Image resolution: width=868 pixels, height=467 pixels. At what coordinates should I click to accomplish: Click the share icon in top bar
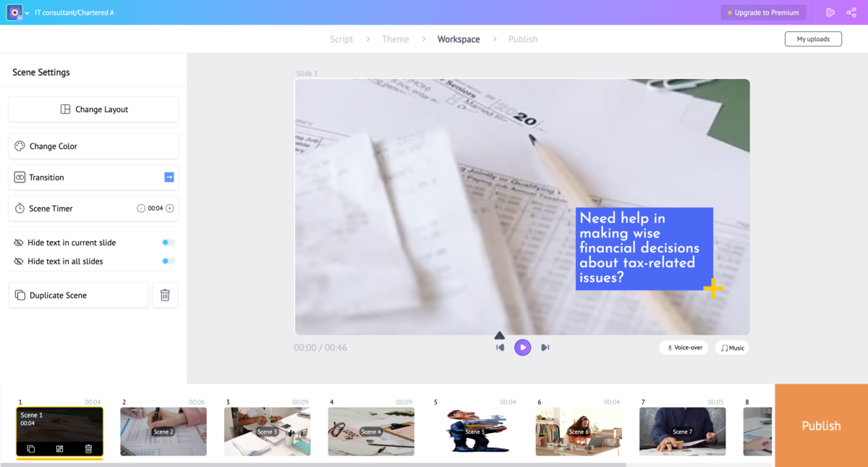point(851,12)
